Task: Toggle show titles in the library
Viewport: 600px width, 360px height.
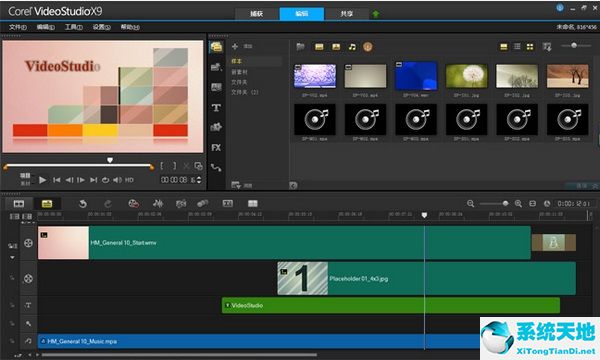Action: pos(504,47)
